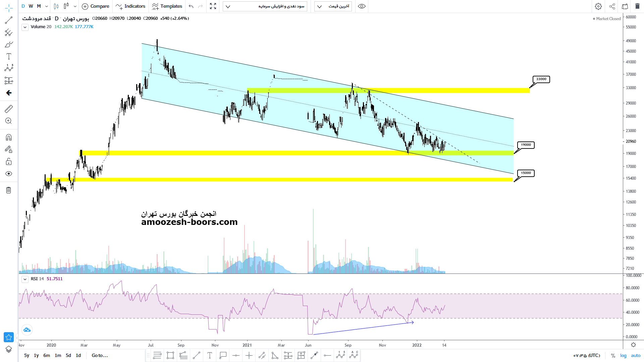The width and height of the screenshot is (644, 362).
Task: Open the Templates menu
Action: coord(167,6)
